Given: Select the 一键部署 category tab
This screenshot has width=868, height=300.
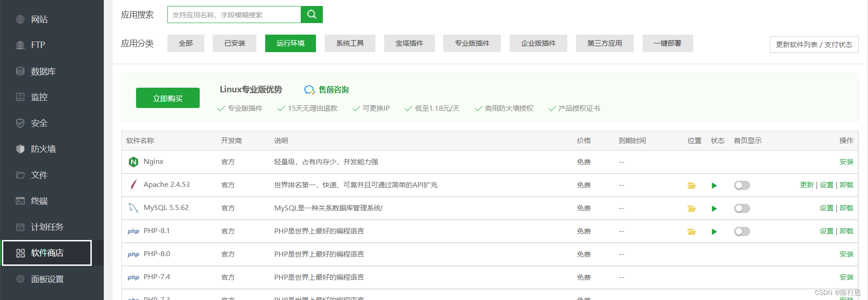Looking at the screenshot, I should (667, 43).
